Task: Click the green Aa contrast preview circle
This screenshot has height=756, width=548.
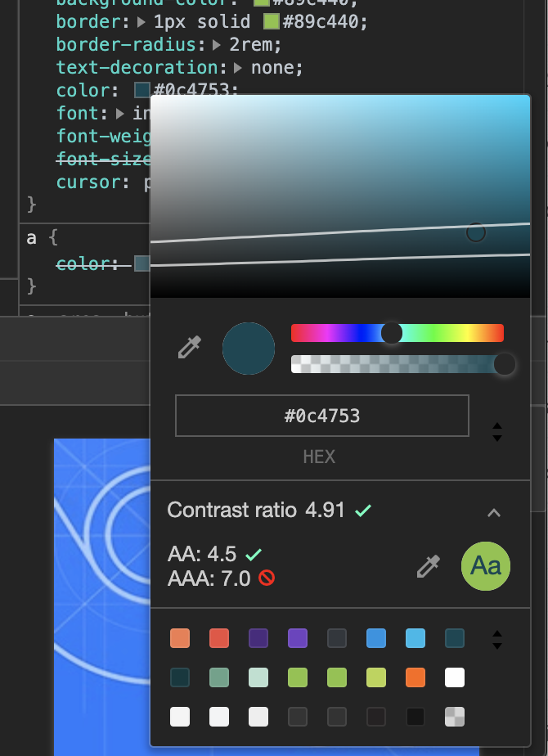Action: coord(486,566)
